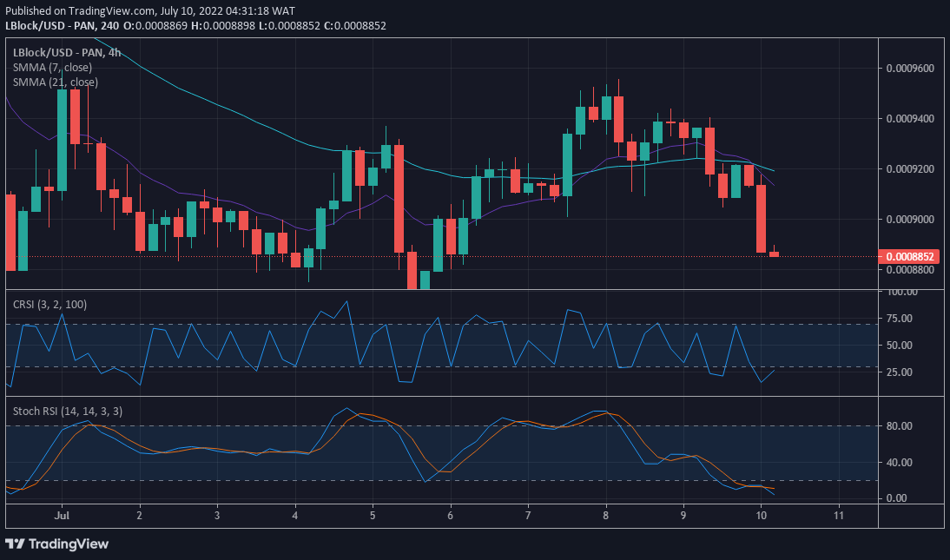
Task: Click the date 6 on the time axis
Action: pyautogui.click(x=450, y=515)
